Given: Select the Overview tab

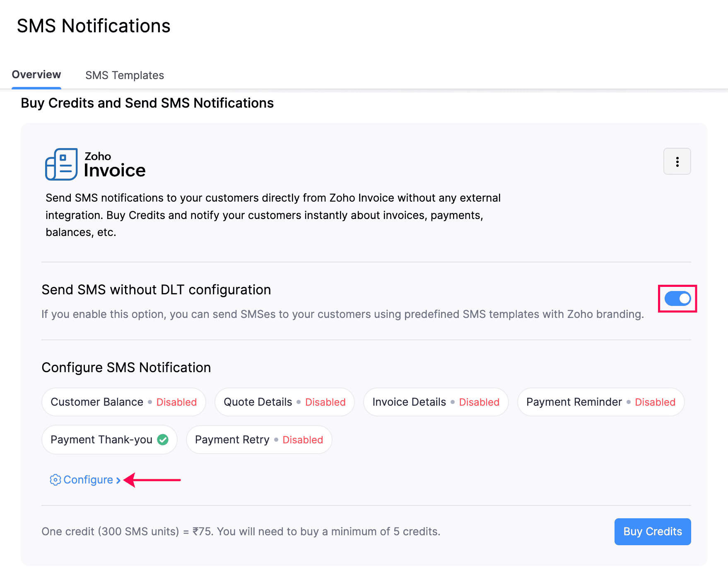Looking at the screenshot, I should click(x=36, y=75).
